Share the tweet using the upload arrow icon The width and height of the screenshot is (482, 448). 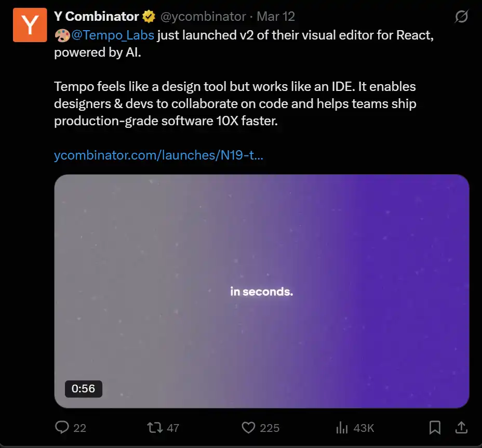tap(461, 428)
